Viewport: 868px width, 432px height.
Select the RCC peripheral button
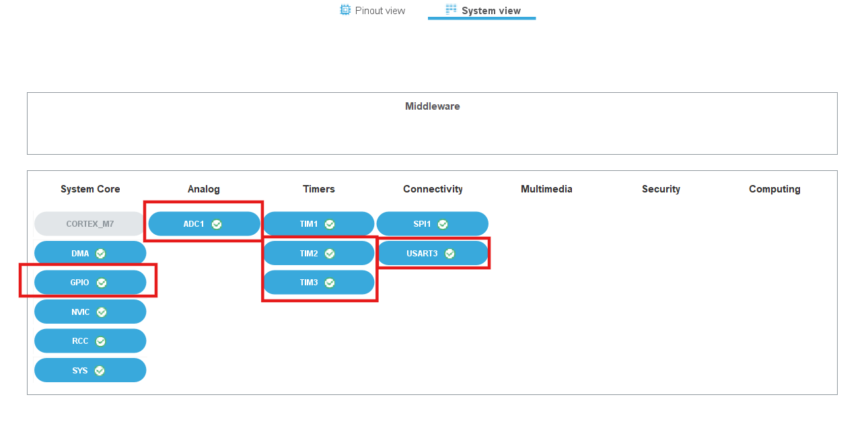coord(79,341)
